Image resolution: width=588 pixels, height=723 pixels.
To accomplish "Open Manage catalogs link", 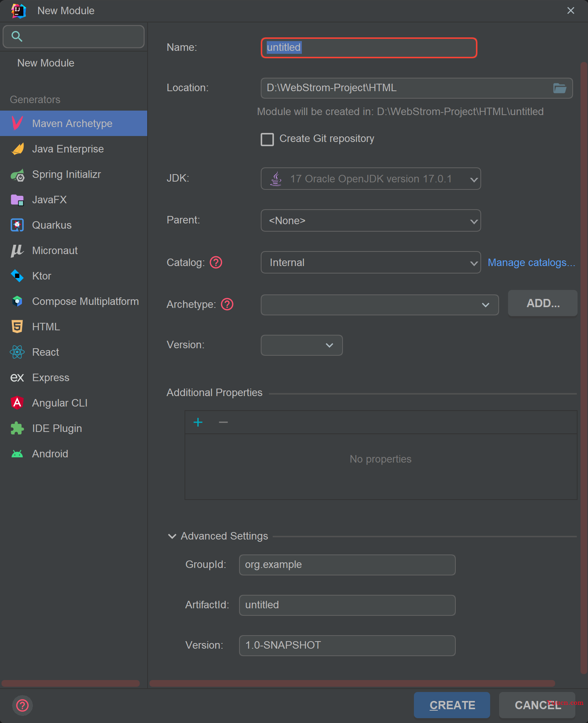I will (x=531, y=263).
